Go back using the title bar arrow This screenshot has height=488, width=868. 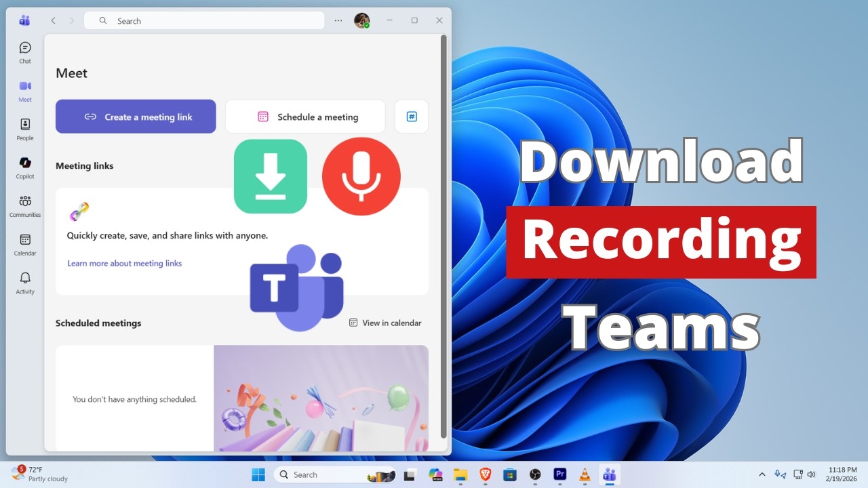pyautogui.click(x=53, y=20)
